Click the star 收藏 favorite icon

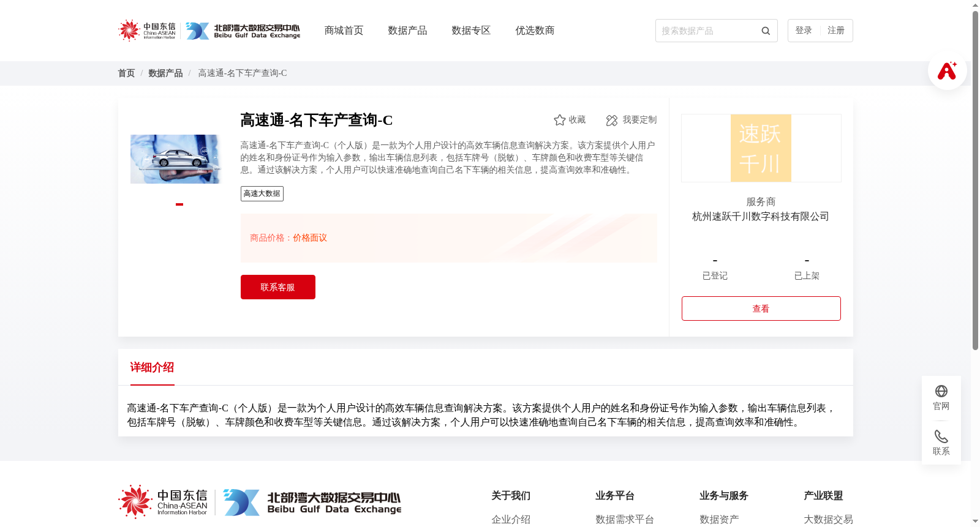tap(559, 120)
